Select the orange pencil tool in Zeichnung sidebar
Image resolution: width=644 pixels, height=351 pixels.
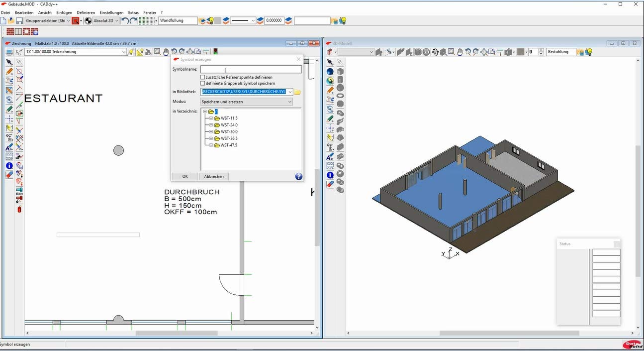point(9,72)
